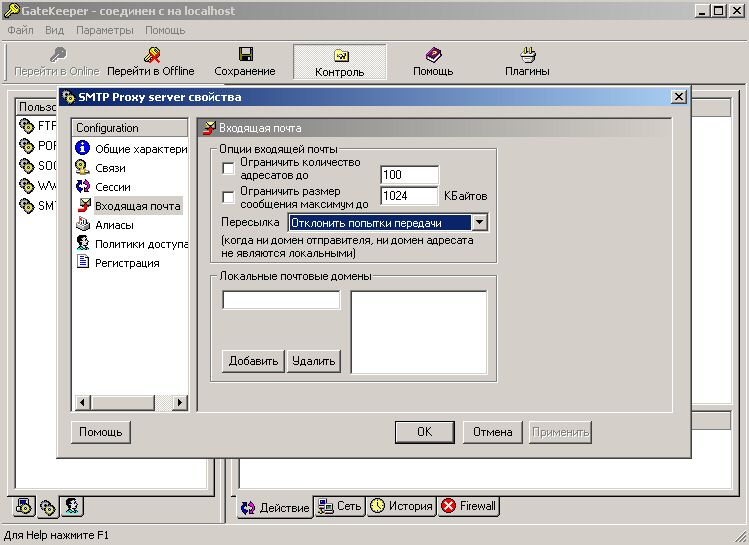Click the Сохранение floppy disk icon
This screenshot has height=545, width=749.
246,54
